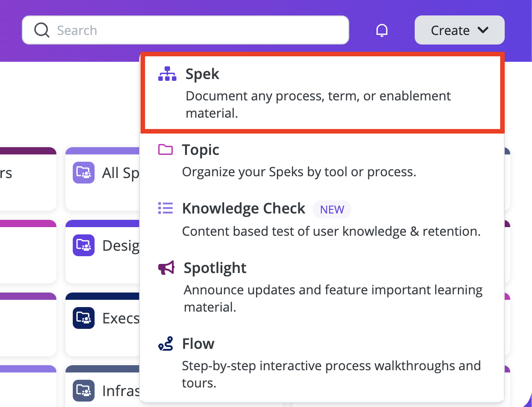Open notifications via the bell icon

382,30
